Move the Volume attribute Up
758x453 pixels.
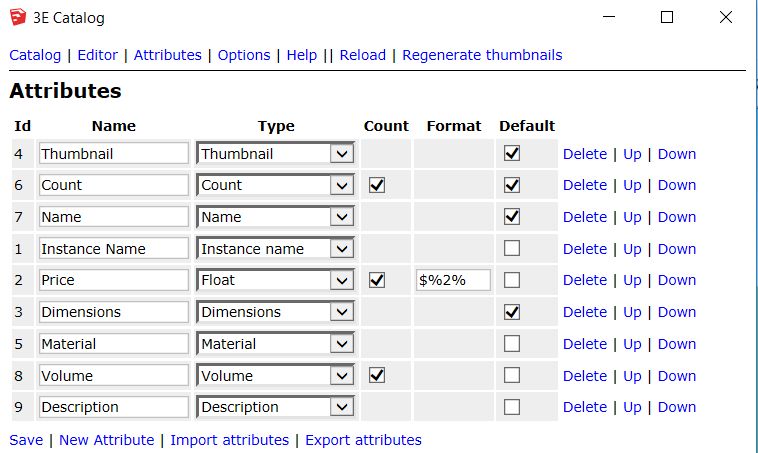click(x=632, y=376)
